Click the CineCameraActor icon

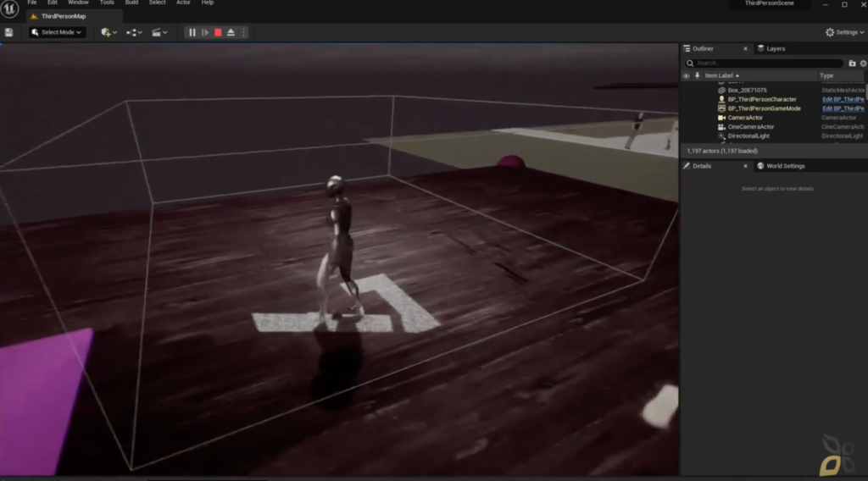[x=721, y=127]
